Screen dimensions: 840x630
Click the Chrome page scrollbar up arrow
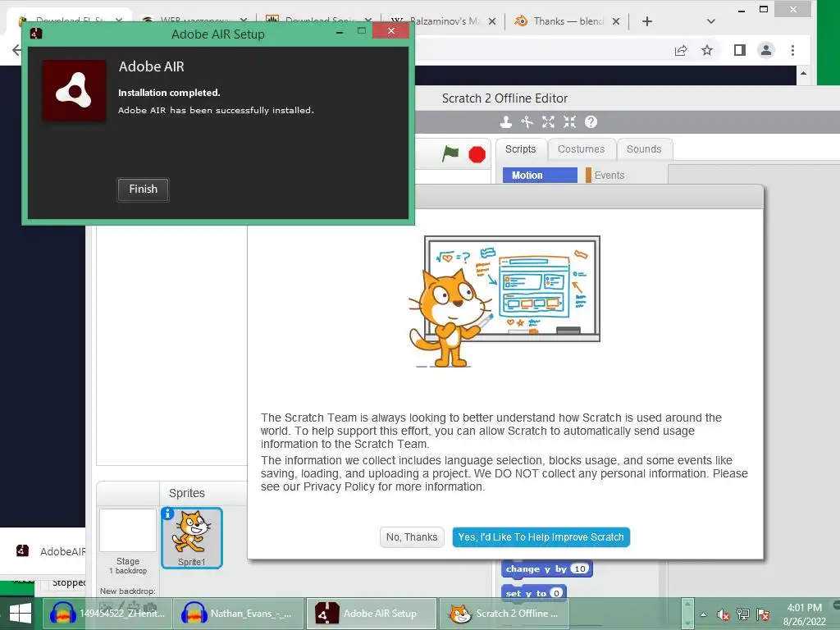[x=803, y=73]
